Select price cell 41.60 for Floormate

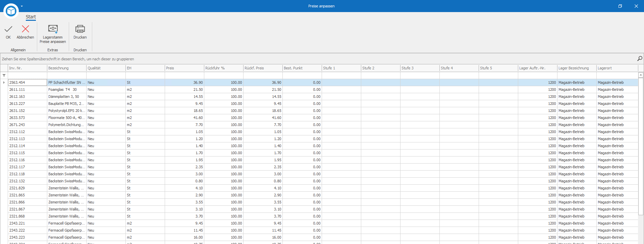(x=184, y=118)
